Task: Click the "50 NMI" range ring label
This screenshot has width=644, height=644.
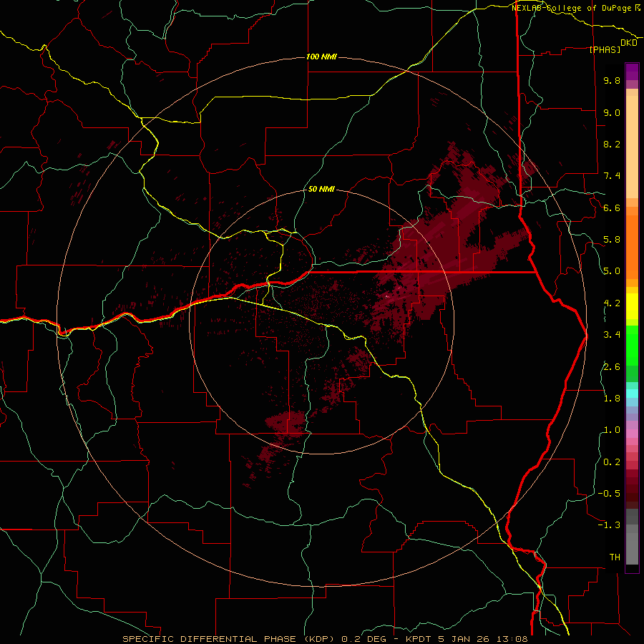Action: click(x=321, y=189)
